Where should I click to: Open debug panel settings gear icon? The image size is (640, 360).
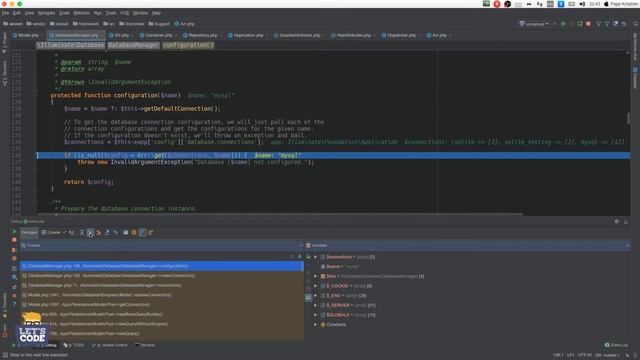617,222
